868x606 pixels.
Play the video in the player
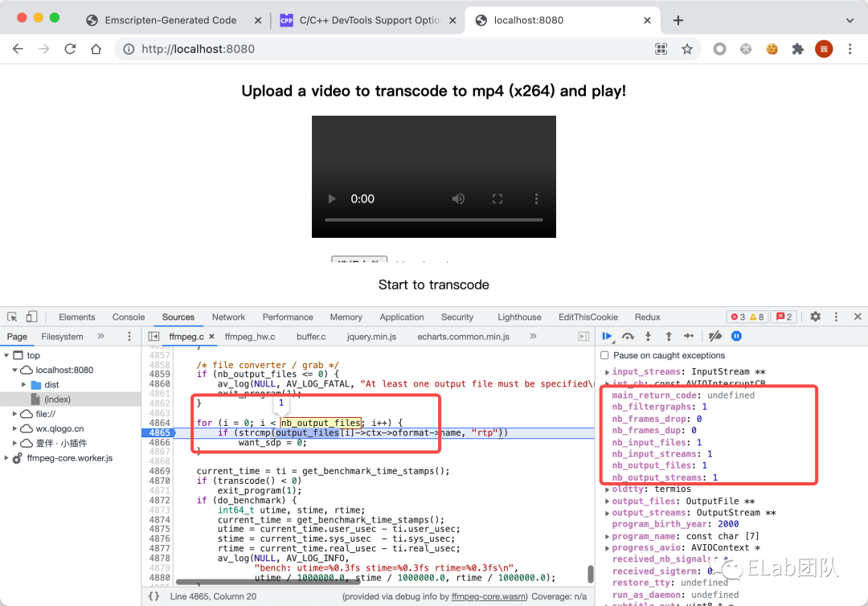tap(332, 199)
